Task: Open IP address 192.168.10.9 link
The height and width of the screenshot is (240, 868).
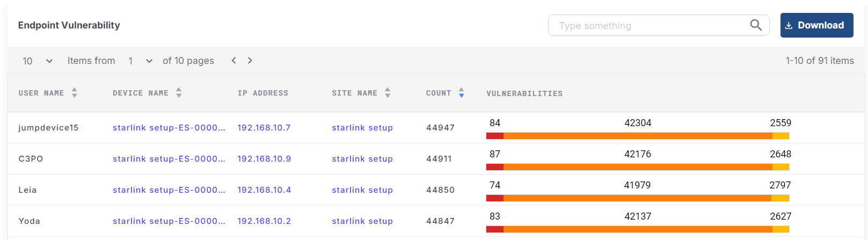Action: (x=264, y=159)
